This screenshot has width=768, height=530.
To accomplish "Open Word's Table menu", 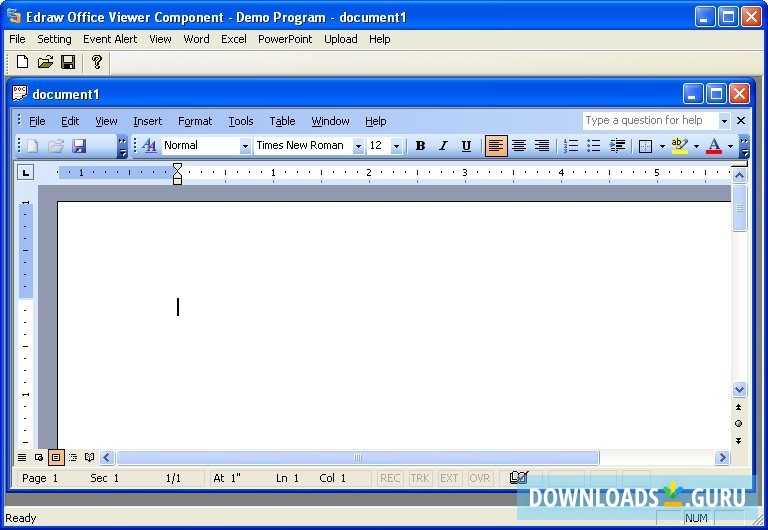I will point(282,121).
